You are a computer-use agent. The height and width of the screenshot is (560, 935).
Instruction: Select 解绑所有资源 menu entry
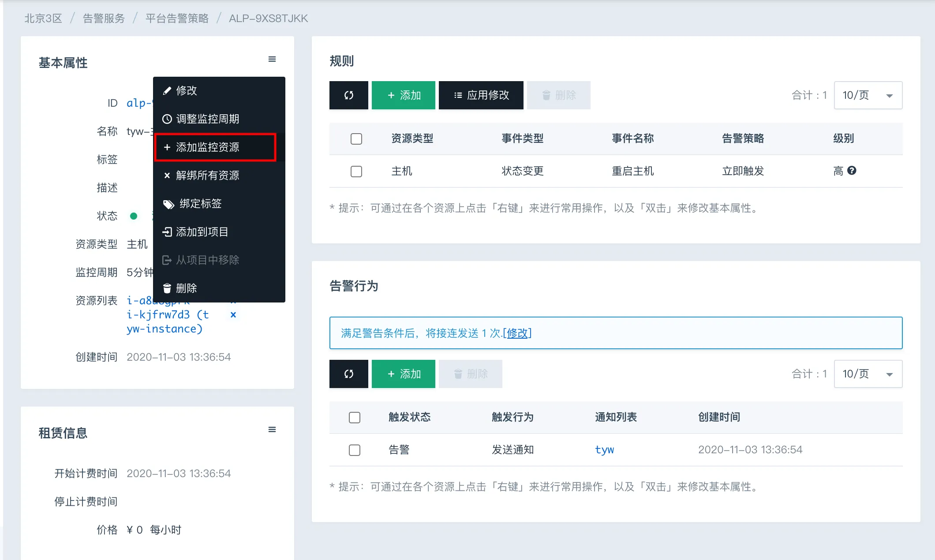(219, 175)
